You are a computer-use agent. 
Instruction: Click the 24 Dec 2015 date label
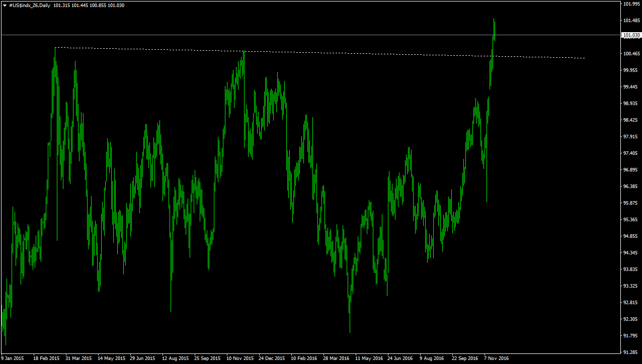272,358
